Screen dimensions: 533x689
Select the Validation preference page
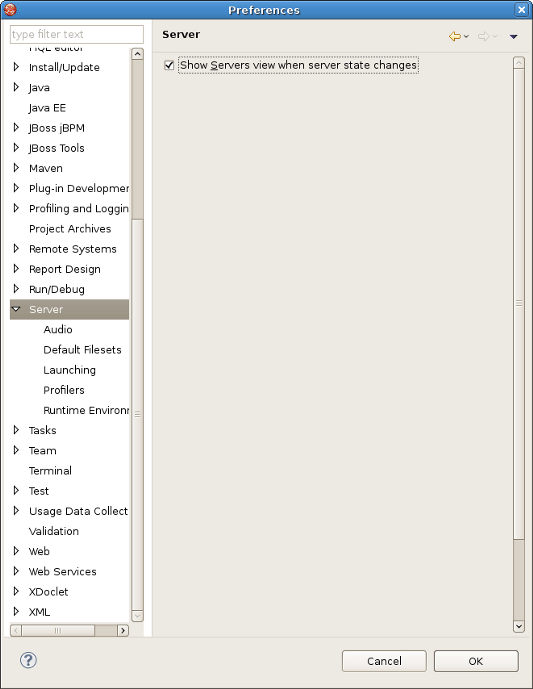point(54,531)
